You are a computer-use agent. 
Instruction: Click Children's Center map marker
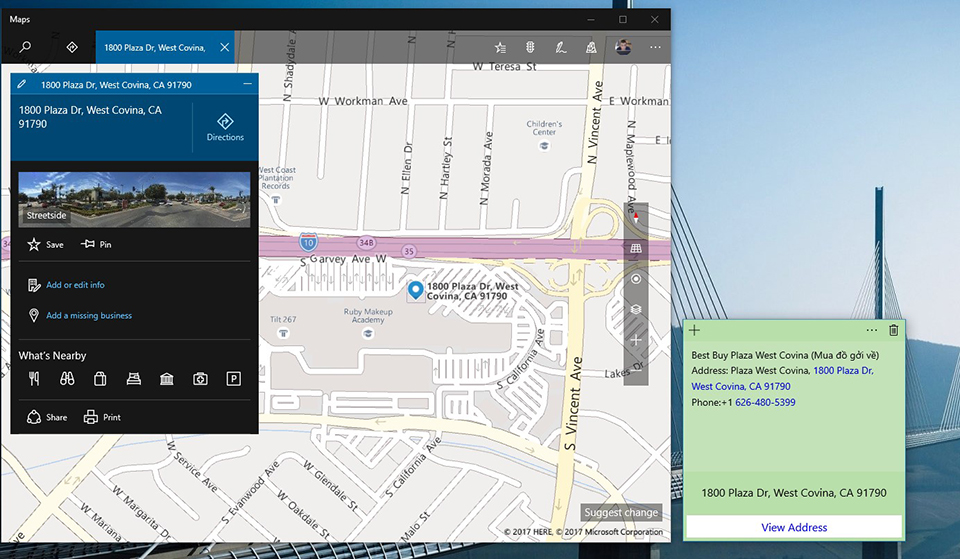coord(544,146)
